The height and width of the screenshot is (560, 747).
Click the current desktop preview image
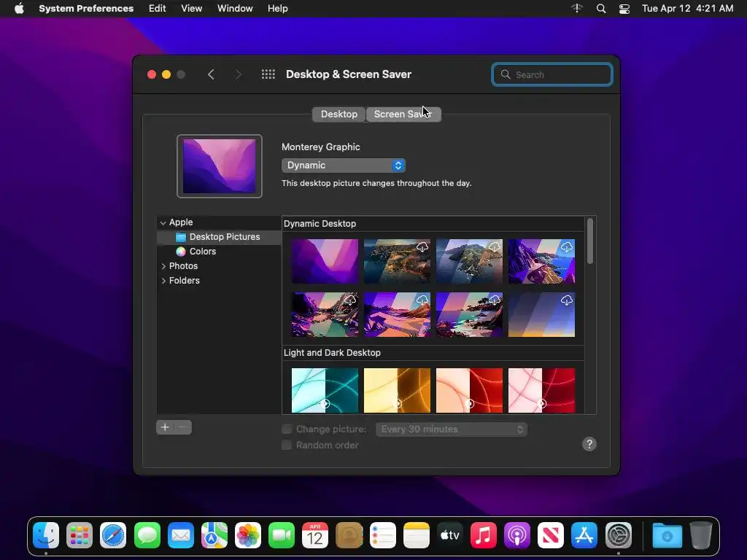coord(220,166)
